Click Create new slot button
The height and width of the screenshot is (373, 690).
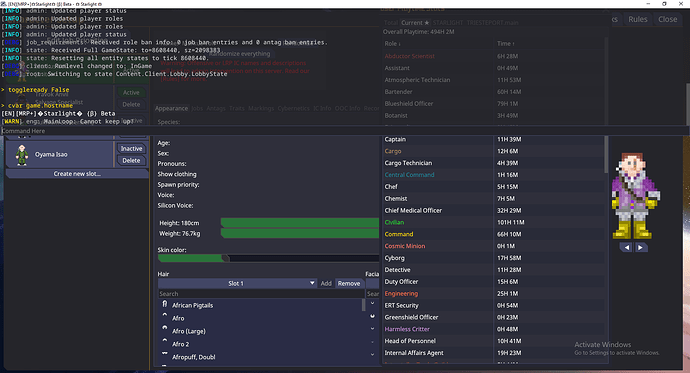click(77, 174)
